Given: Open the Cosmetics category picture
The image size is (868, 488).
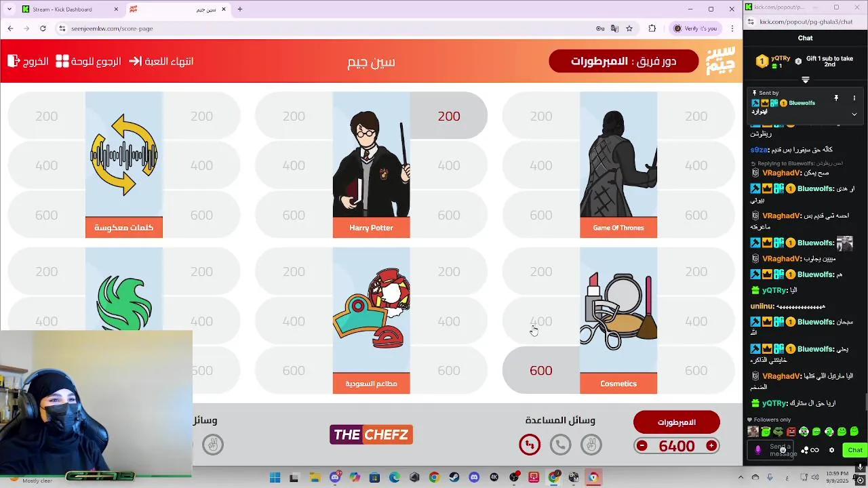Looking at the screenshot, I should coord(618,310).
